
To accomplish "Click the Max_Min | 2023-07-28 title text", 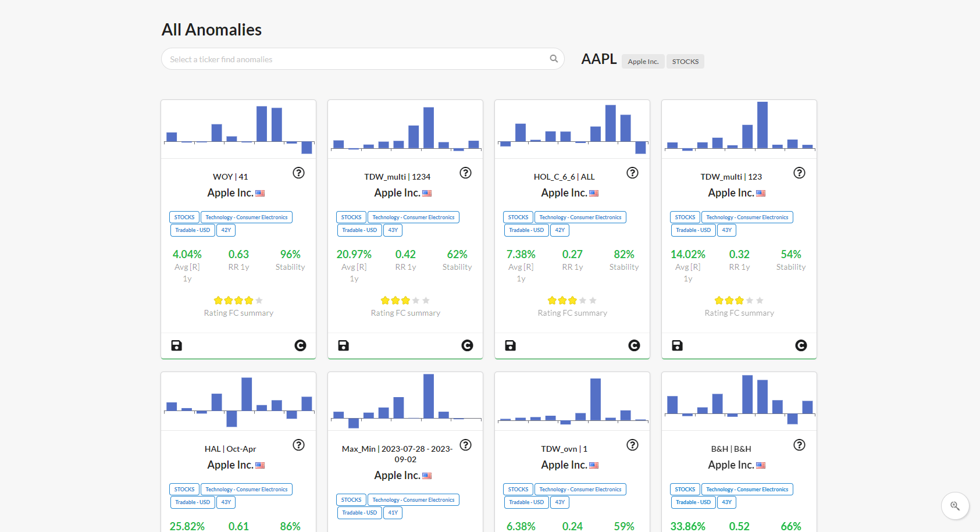I will point(397,454).
